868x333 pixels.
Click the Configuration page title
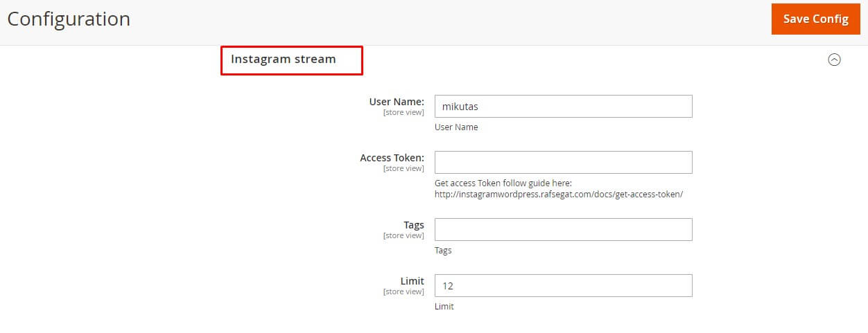pos(69,19)
